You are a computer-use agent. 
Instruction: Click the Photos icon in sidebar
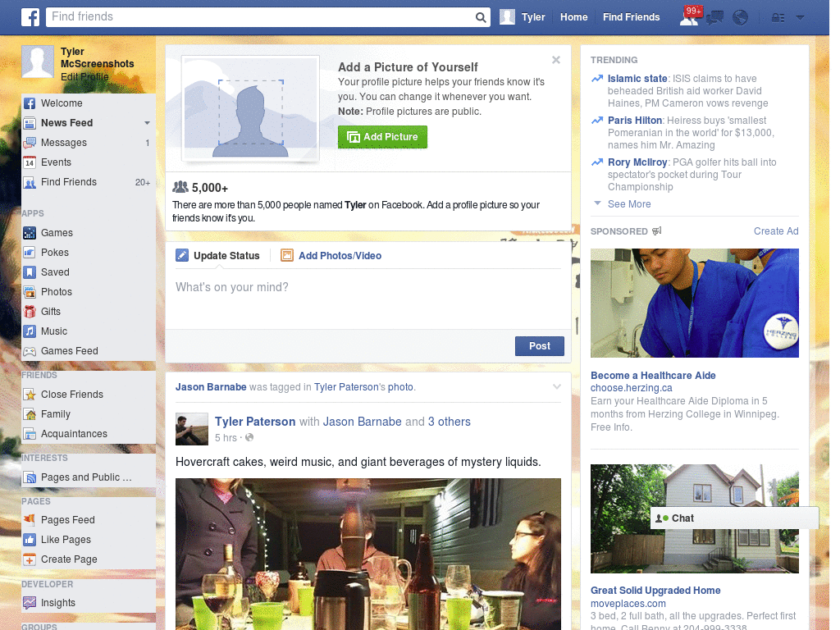point(30,292)
